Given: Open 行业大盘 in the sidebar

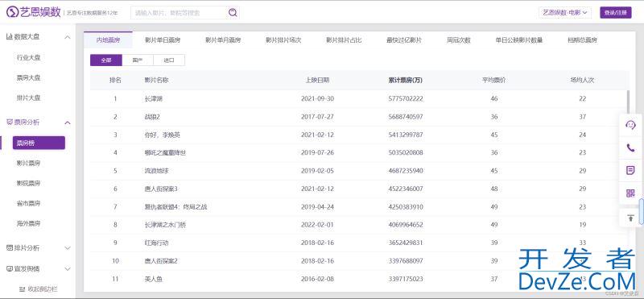Looking at the screenshot, I should (x=29, y=57).
